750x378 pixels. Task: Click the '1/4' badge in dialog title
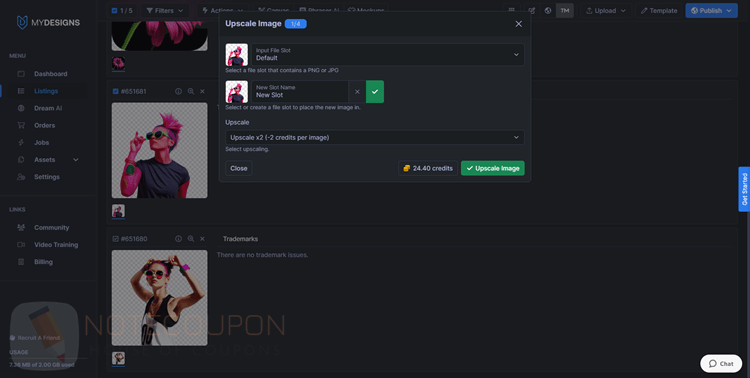pyautogui.click(x=296, y=24)
